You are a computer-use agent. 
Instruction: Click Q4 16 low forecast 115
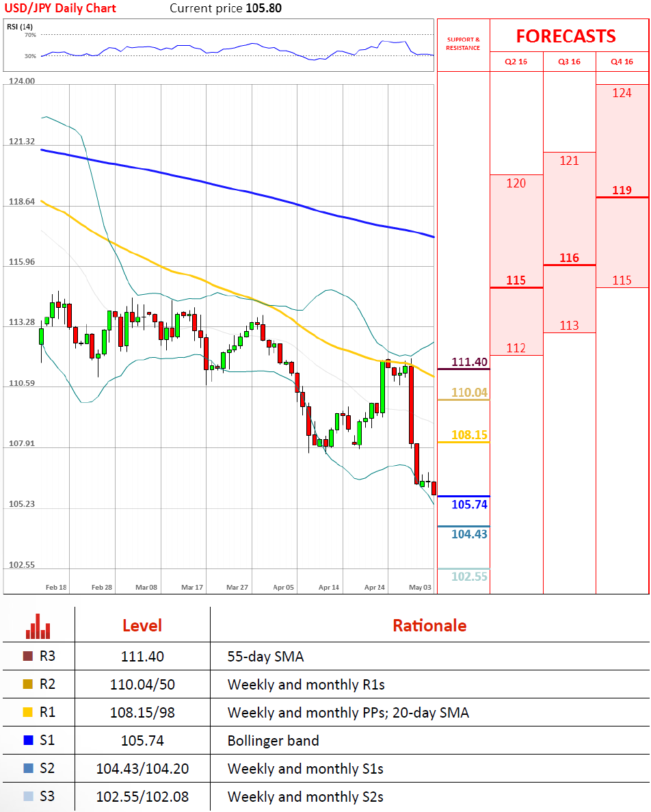pos(622,280)
